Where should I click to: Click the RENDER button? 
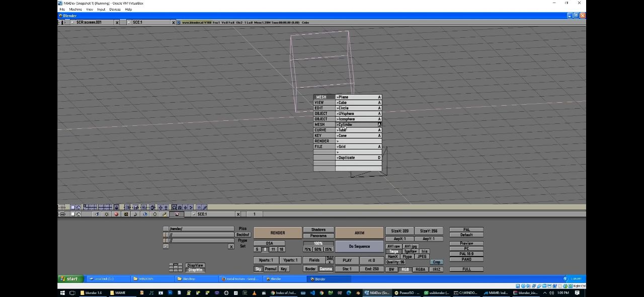pos(278,233)
